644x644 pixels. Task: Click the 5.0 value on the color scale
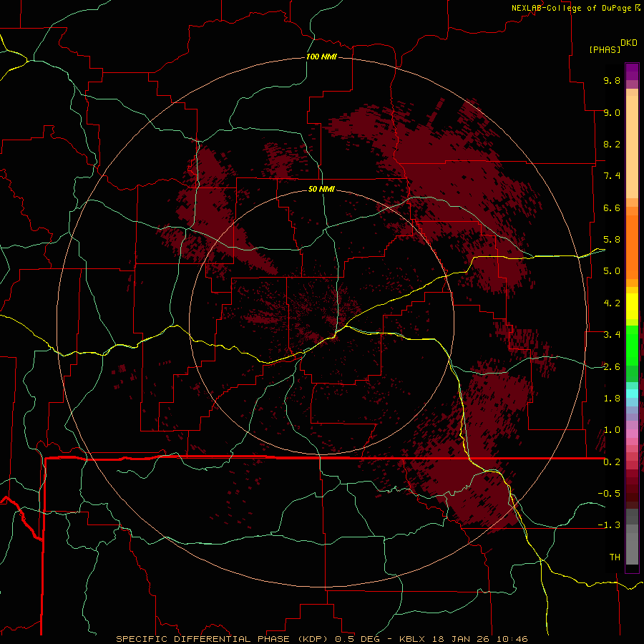(x=612, y=271)
